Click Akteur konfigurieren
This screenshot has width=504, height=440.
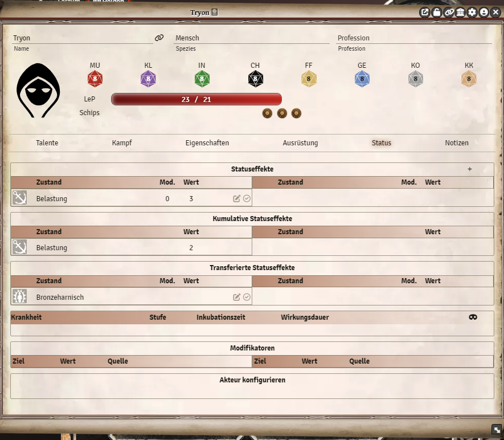point(252,380)
